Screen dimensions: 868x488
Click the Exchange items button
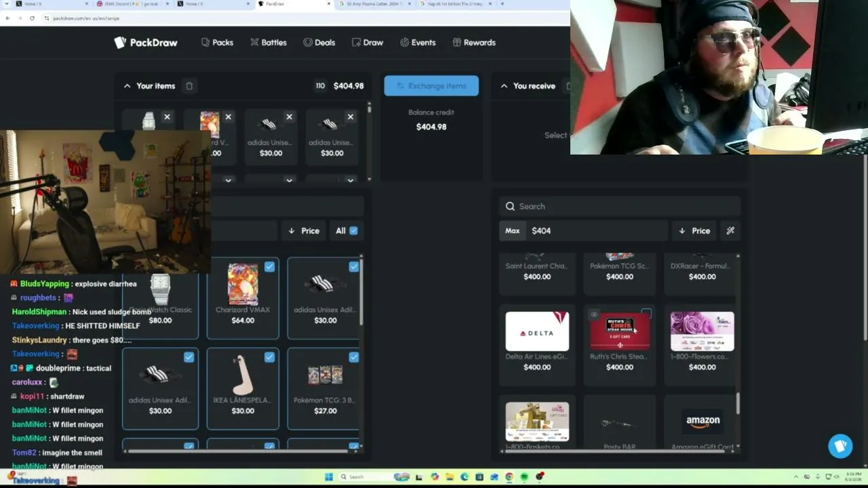[x=431, y=85]
